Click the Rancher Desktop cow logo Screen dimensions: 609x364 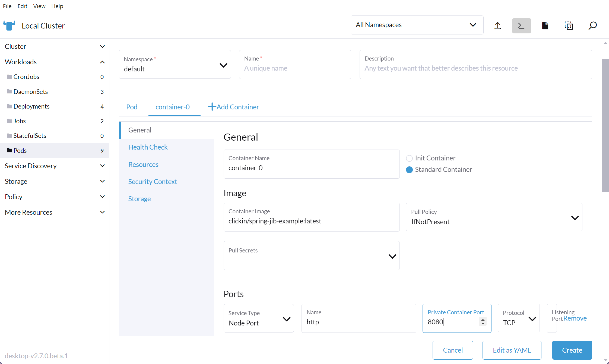[x=9, y=26]
